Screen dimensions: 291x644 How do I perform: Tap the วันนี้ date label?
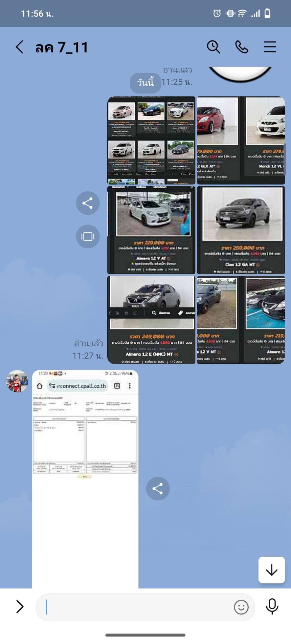145,83
